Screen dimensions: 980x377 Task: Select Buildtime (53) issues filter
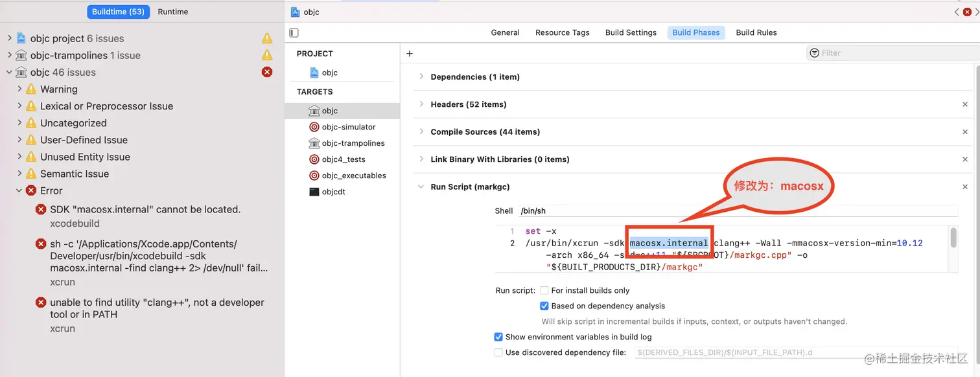tap(118, 12)
